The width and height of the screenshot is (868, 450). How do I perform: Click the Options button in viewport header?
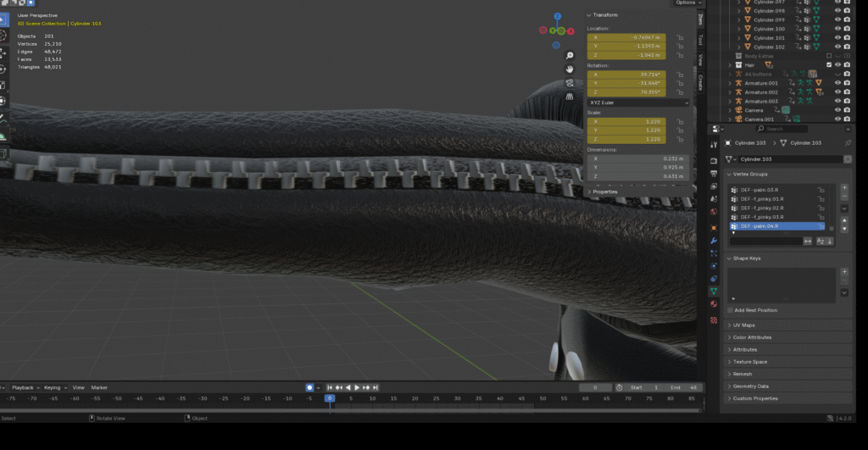[687, 3]
